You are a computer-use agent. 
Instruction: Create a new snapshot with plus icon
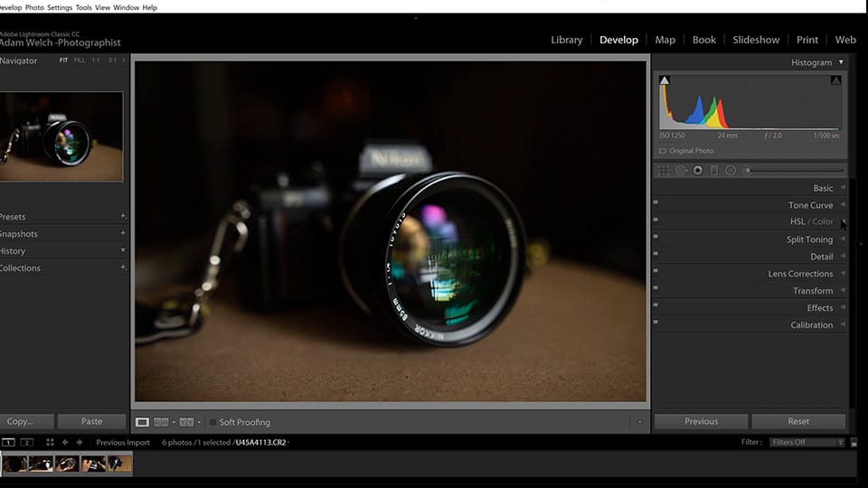click(123, 233)
